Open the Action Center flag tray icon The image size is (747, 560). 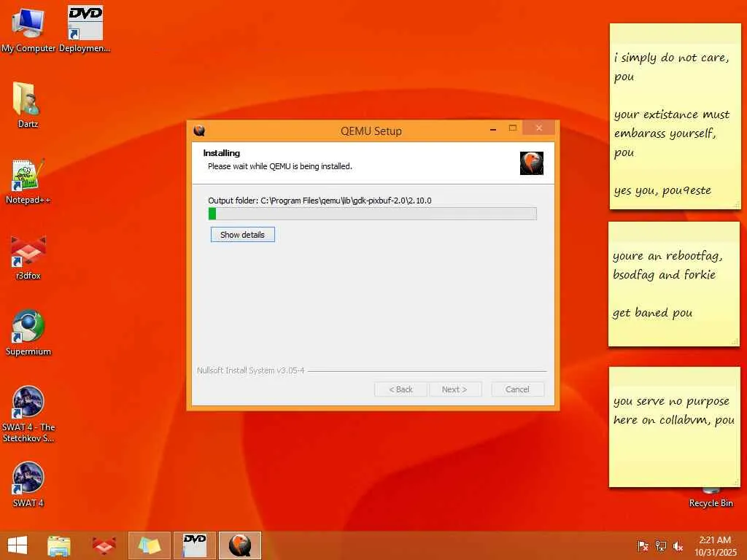pos(643,546)
